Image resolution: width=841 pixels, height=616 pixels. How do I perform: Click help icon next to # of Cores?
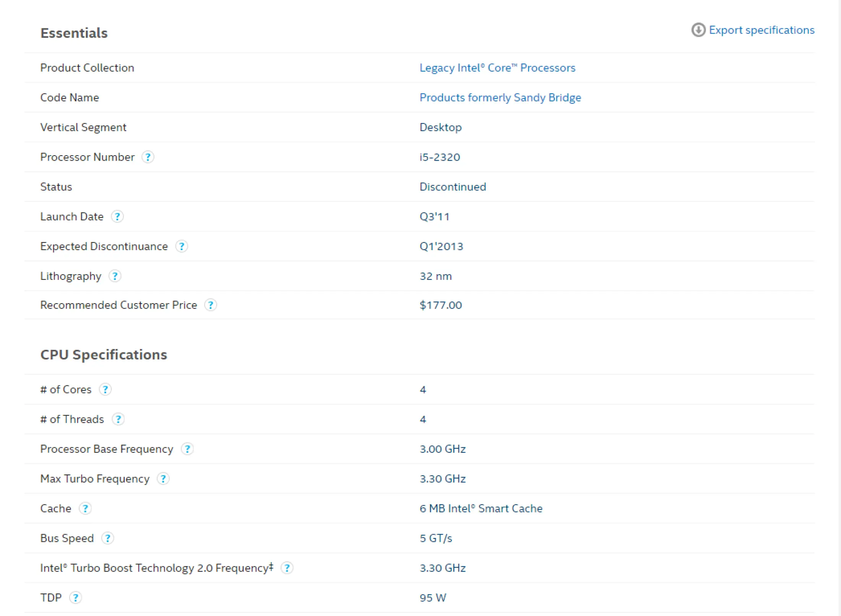105,389
